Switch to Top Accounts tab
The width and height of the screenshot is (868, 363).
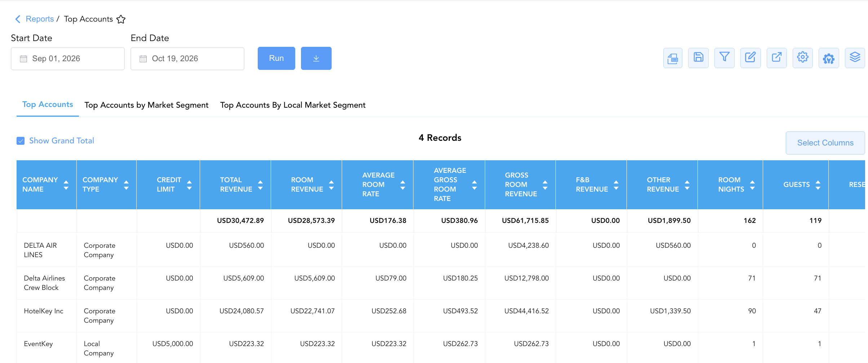tap(48, 104)
